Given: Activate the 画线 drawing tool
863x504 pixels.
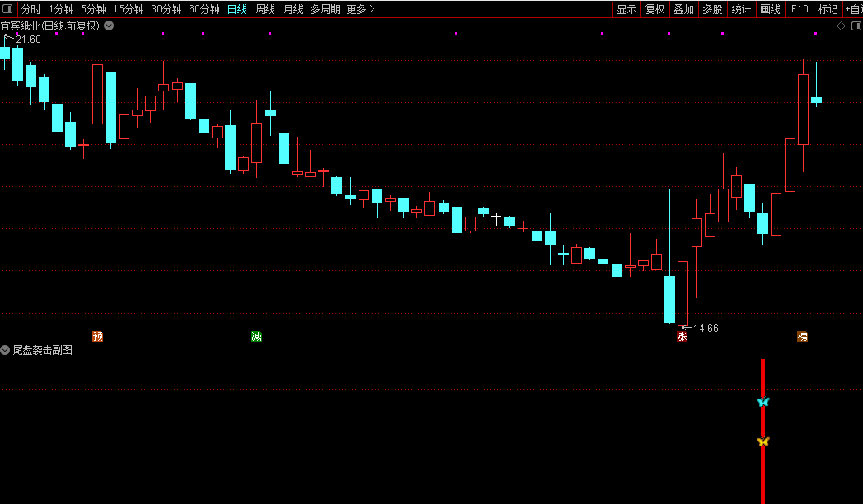Looking at the screenshot, I should (x=770, y=9).
